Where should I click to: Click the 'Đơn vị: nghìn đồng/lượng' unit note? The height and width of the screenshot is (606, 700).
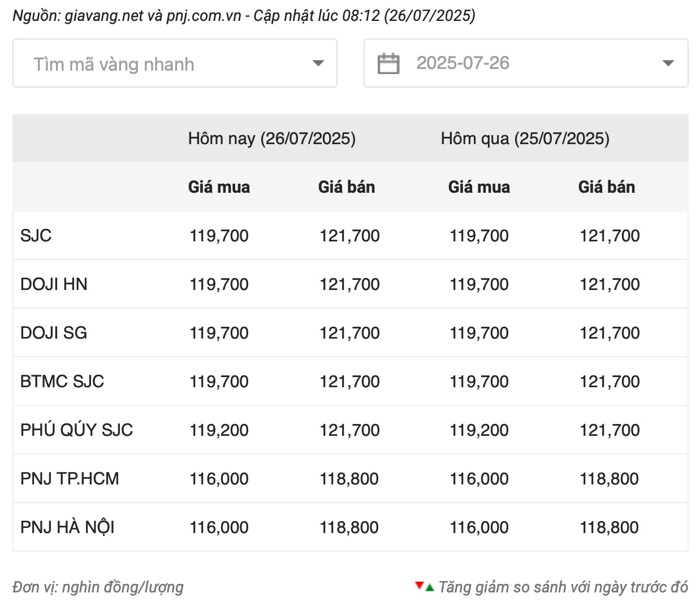(x=98, y=587)
